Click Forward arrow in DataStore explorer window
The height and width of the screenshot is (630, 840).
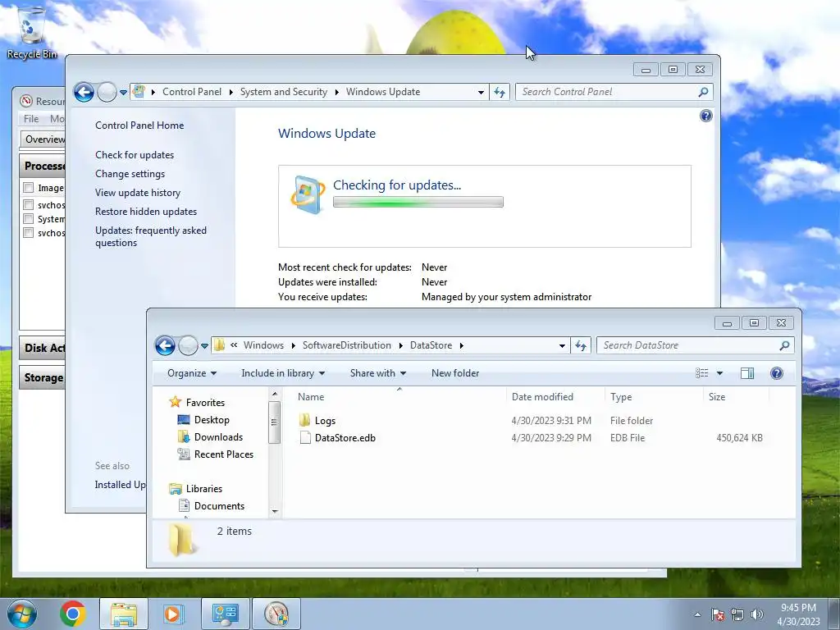(188, 345)
